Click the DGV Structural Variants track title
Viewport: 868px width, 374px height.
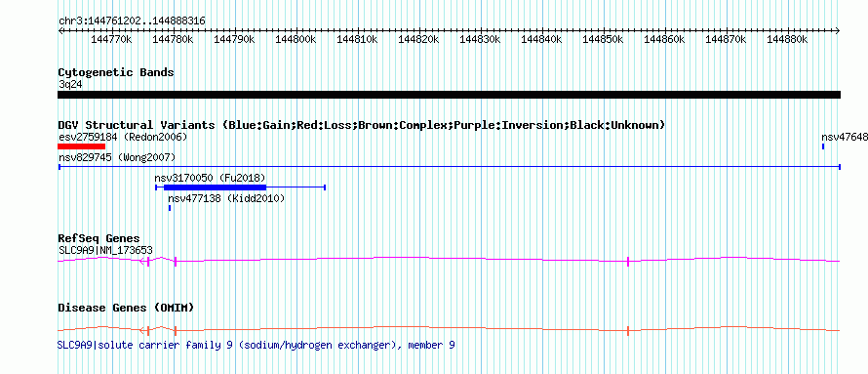pos(361,125)
